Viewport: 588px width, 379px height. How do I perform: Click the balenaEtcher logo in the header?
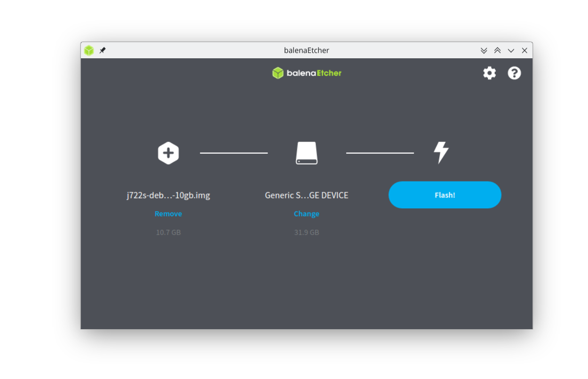tap(306, 73)
